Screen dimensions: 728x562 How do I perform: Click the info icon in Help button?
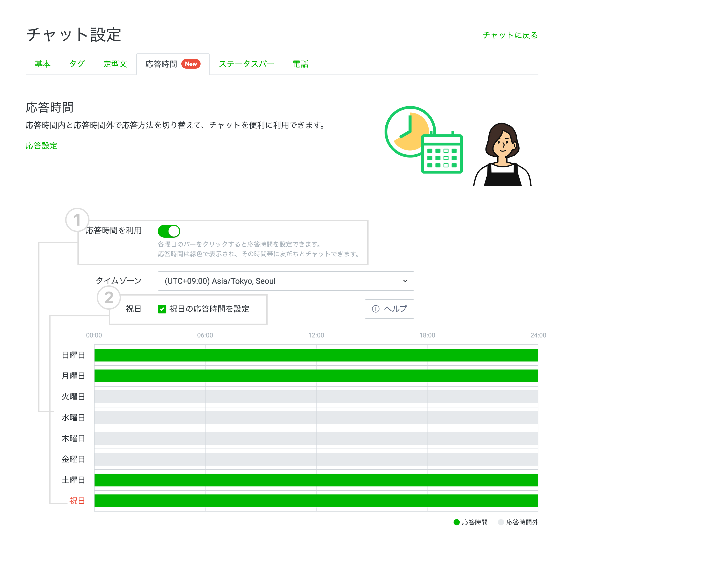pyautogui.click(x=375, y=309)
